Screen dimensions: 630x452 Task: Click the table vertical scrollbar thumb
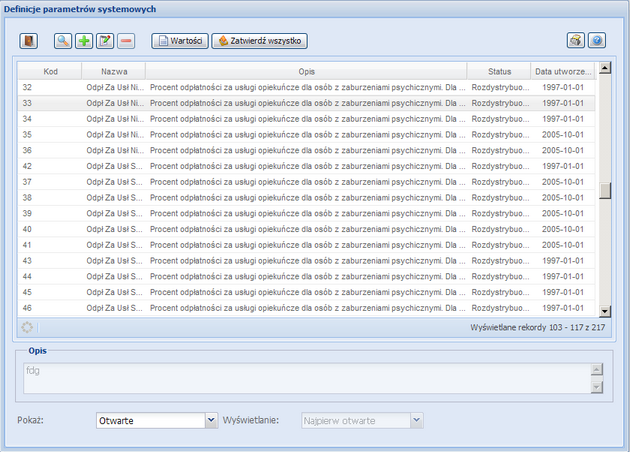coord(605,190)
